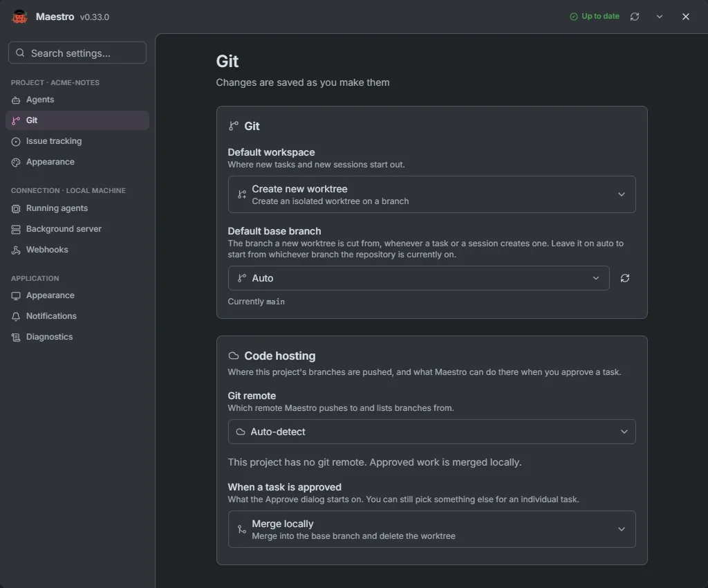Click the Webhooks icon
This screenshot has height=588, width=708.
16,250
